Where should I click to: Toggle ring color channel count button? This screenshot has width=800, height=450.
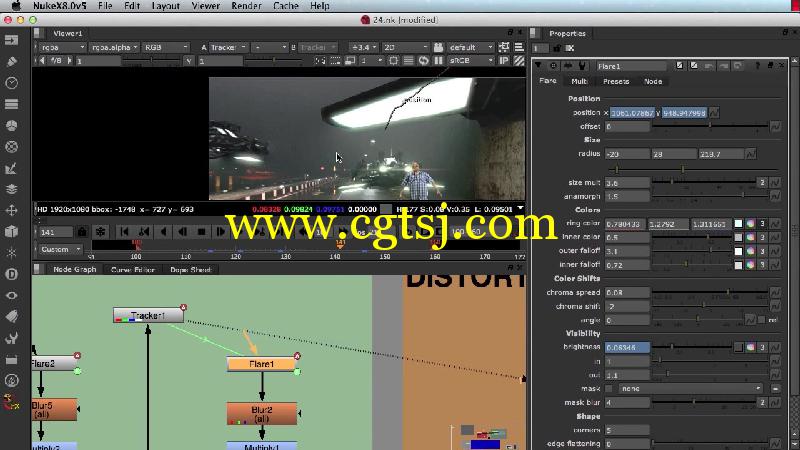[x=763, y=223]
